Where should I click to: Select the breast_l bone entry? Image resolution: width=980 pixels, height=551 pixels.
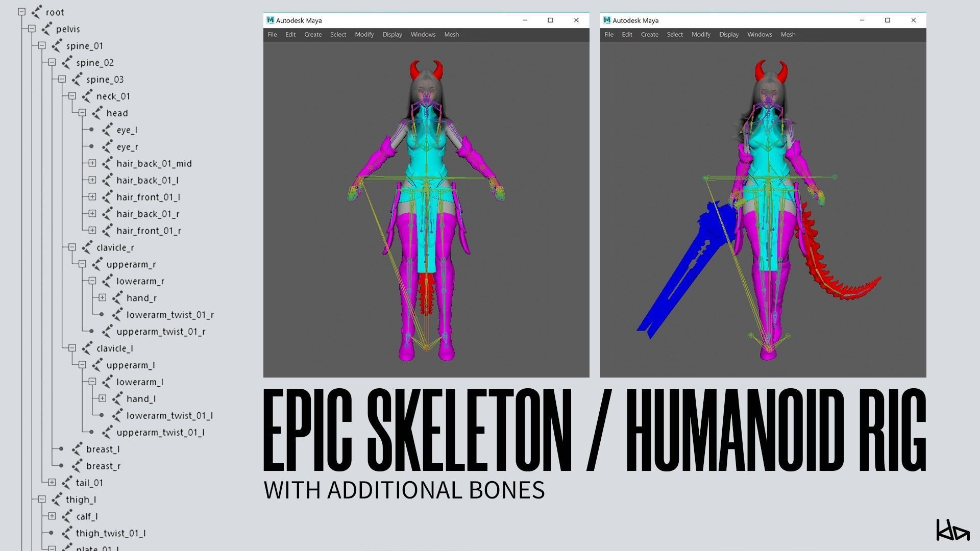tap(103, 449)
